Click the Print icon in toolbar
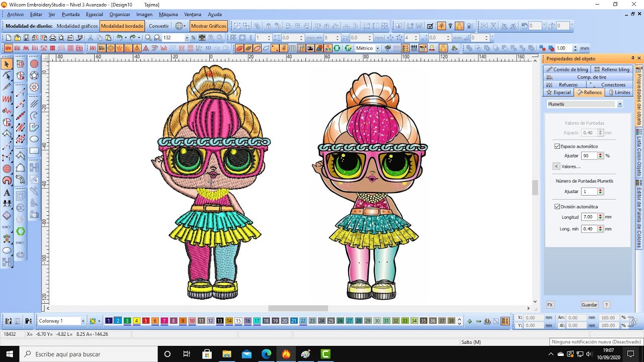The height and width of the screenshot is (362, 644). pos(52,38)
